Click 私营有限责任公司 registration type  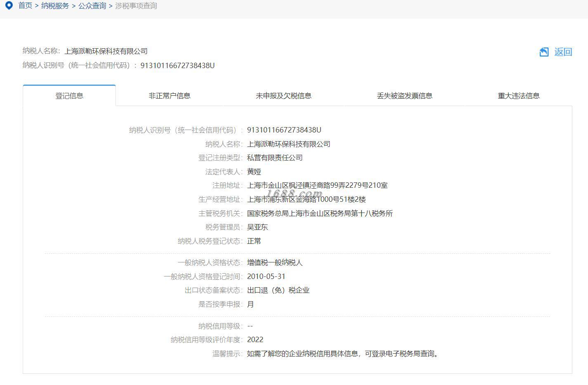(x=275, y=158)
